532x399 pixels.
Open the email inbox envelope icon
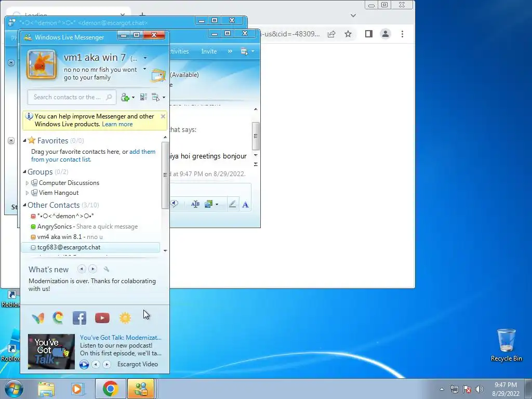click(x=158, y=76)
